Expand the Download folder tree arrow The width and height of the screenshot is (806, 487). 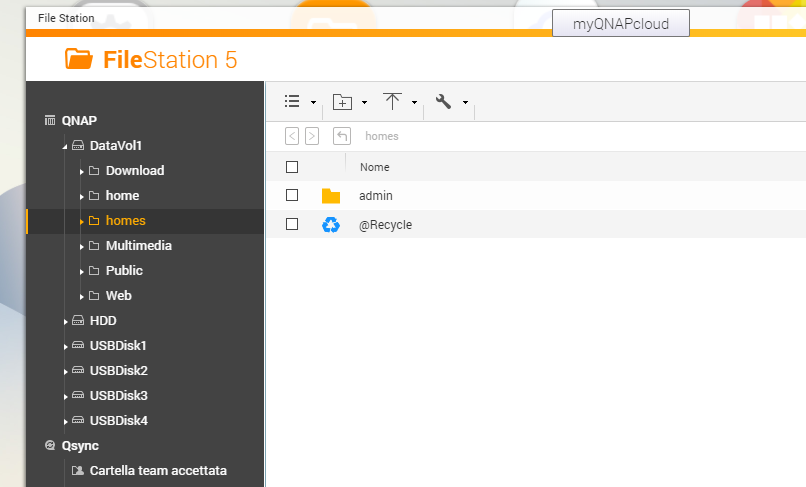pyautogui.click(x=81, y=171)
